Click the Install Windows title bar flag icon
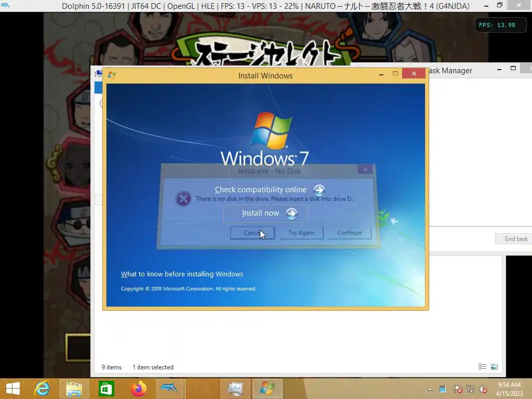Image resolution: width=532 pixels, height=399 pixels. tap(112, 75)
